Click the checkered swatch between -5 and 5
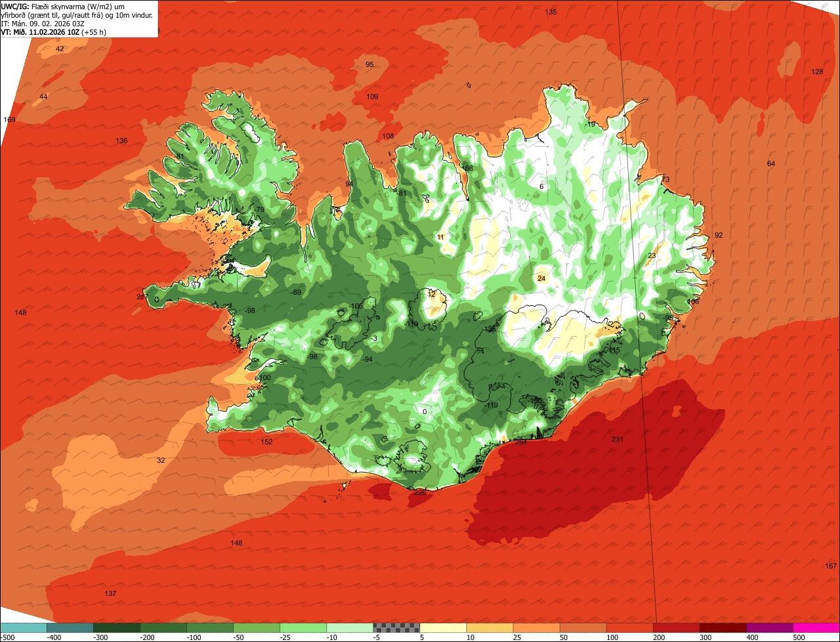The image size is (840, 642). pyautogui.click(x=396, y=628)
